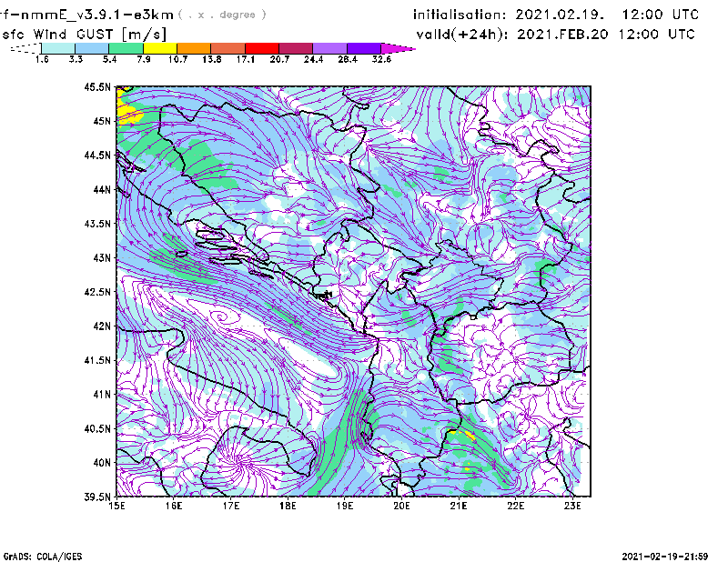Image resolution: width=728 pixels, height=562 pixels.
Task: Click the 23E longitude label
Action: pos(572,506)
